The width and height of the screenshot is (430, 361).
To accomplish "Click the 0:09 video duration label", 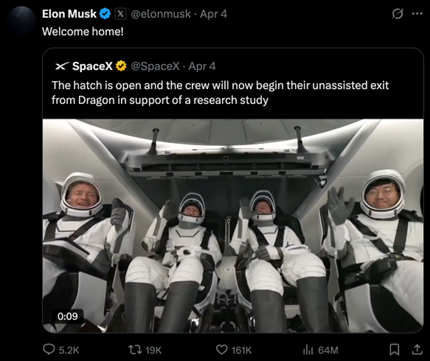I will tap(68, 316).
